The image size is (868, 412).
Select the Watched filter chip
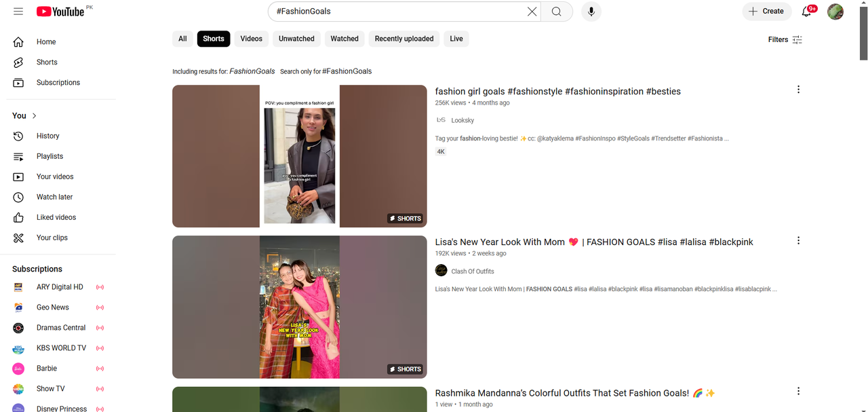[344, 39]
